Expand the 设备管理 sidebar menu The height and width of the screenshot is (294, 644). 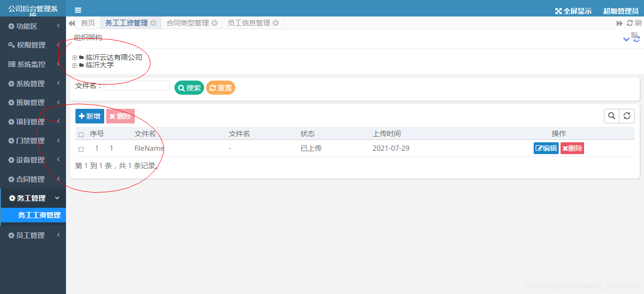33,160
